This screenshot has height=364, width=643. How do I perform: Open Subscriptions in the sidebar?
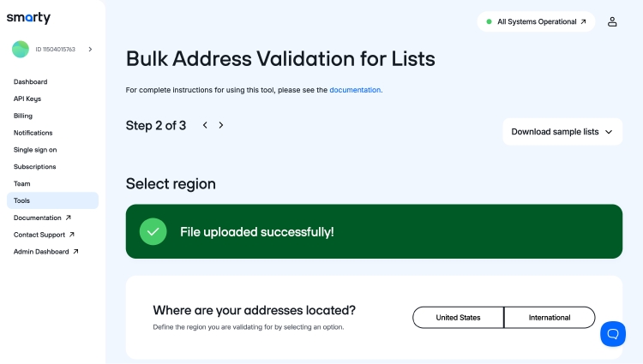(35, 166)
